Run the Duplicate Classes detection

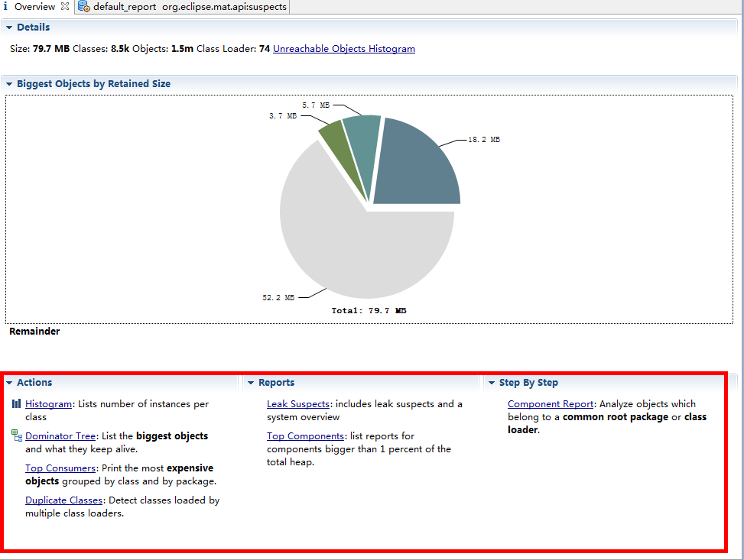point(63,500)
